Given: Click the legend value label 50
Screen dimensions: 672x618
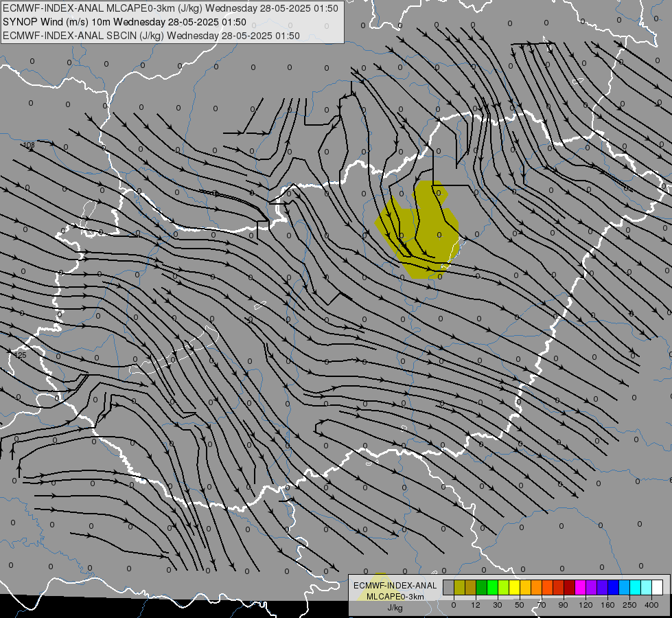Looking at the screenshot, I should pos(520,605).
